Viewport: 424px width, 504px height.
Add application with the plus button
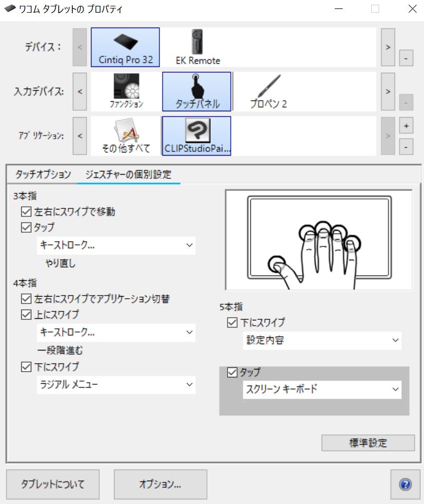pyautogui.click(x=406, y=126)
